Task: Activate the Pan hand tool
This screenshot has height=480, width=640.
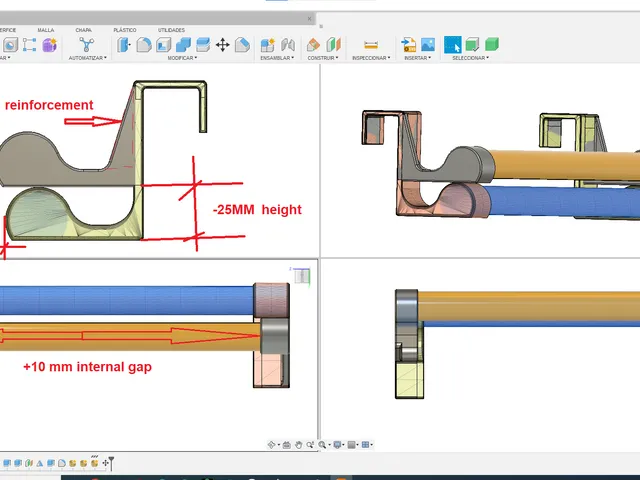Action: coord(298,445)
